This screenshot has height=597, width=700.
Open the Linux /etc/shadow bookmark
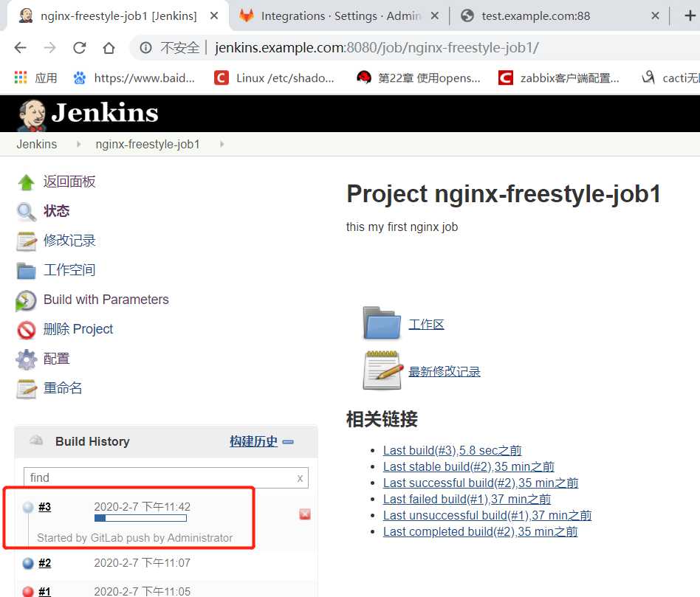[274, 77]
